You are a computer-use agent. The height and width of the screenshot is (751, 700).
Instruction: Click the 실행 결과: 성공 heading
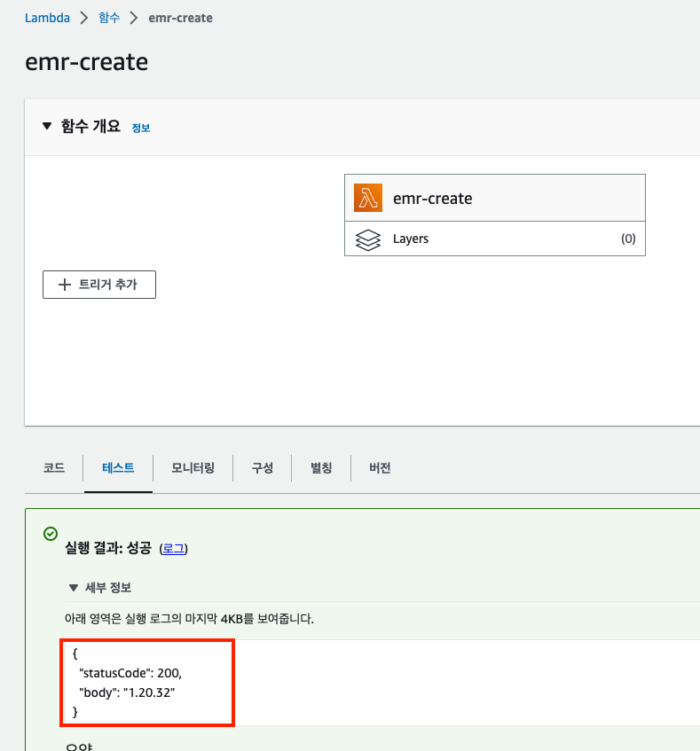108,548
